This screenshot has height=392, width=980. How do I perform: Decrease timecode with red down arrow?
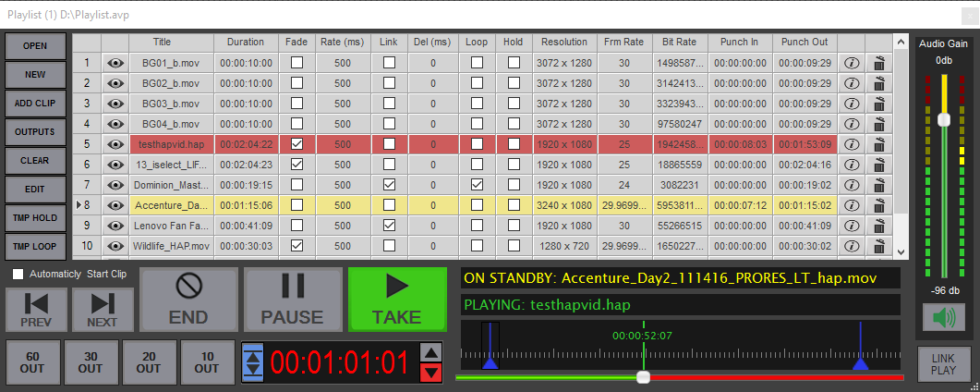pyautogui.click(x=430, y=373)
